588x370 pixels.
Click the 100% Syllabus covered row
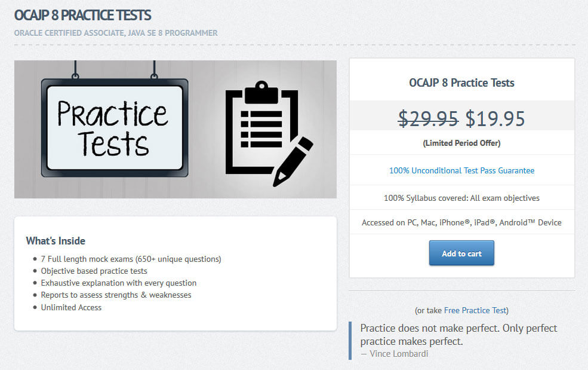tap(461, 198)
